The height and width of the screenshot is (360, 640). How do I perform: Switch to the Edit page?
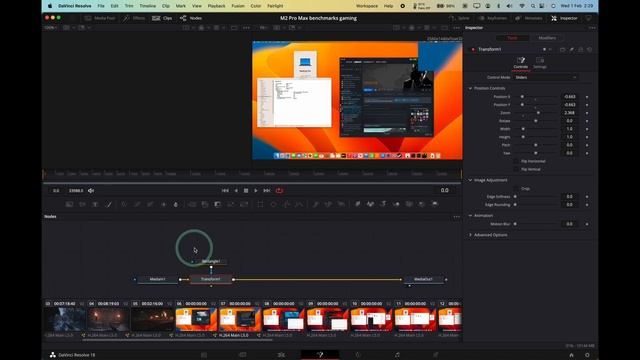pos(281,355)
